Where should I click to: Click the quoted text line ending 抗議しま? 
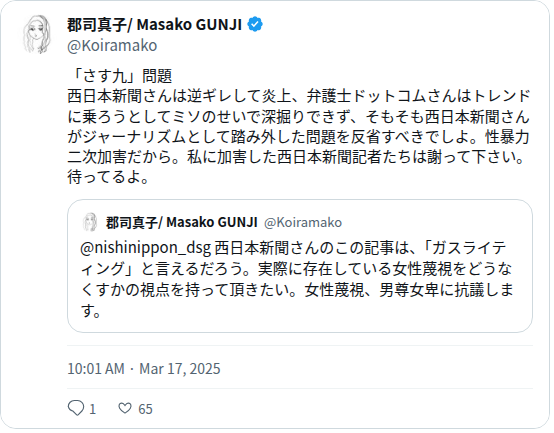point(297,290)
